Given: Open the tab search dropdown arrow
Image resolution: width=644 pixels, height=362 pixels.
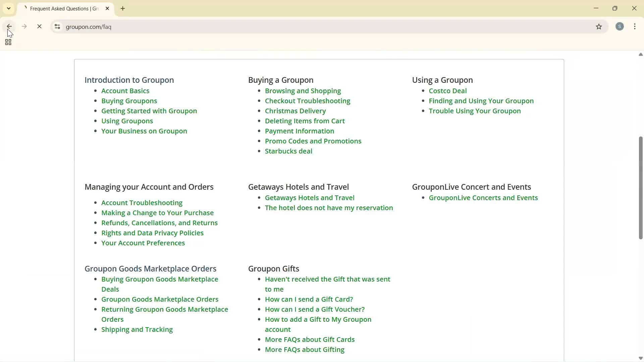Looking at the screenshot, I should click(8, 8).
